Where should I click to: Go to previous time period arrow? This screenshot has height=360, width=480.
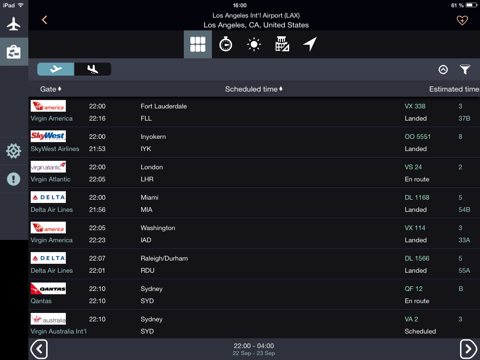click(x=39, y=349)
